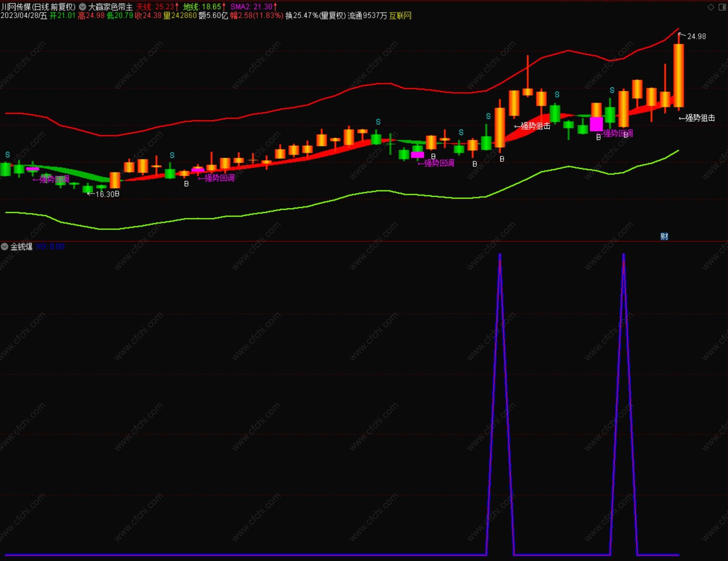
Task: Click the 幅2.58(11.83%) change value
Action: [257, 16]
